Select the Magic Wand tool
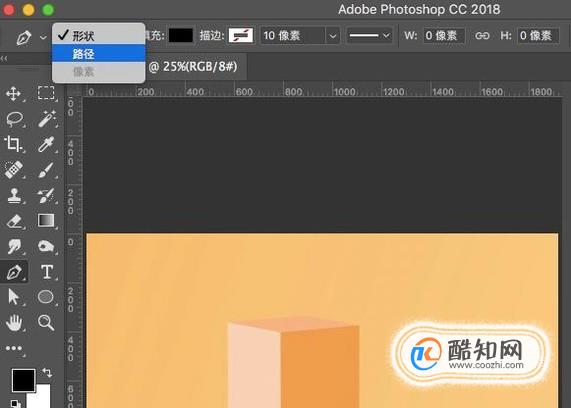Viewport: 571px width, 408px height. (x=47, y=119)
